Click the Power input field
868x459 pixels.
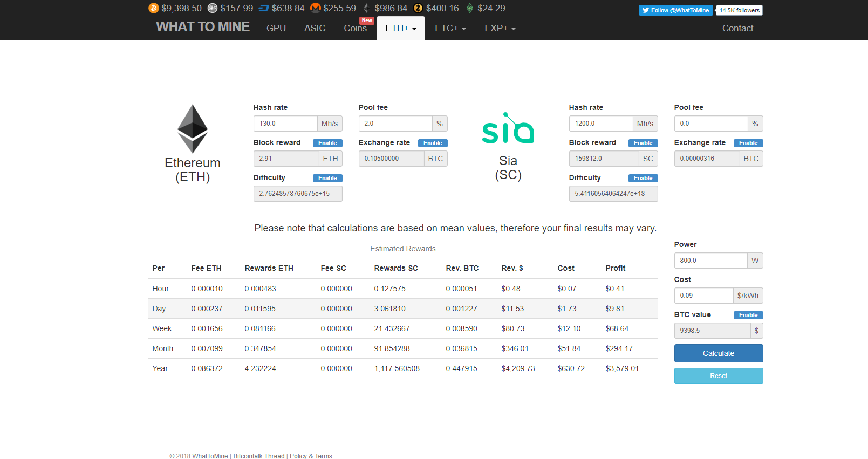point(710,261)
